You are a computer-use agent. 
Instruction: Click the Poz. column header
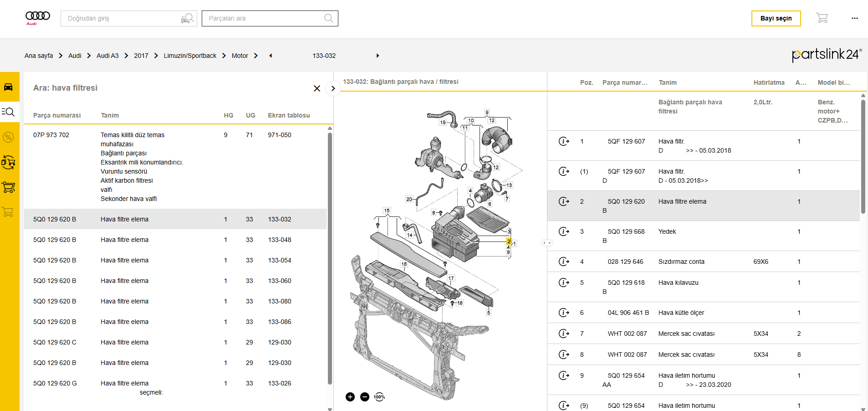(587, 82)
